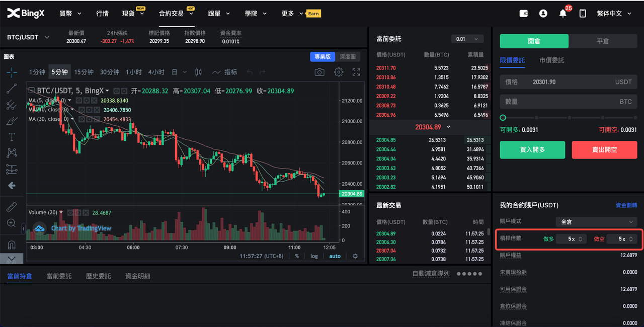The width and height of the screenshot is (644, 327).
Task: Click the order quantity slider handle
Action: [x=503, y=118]
